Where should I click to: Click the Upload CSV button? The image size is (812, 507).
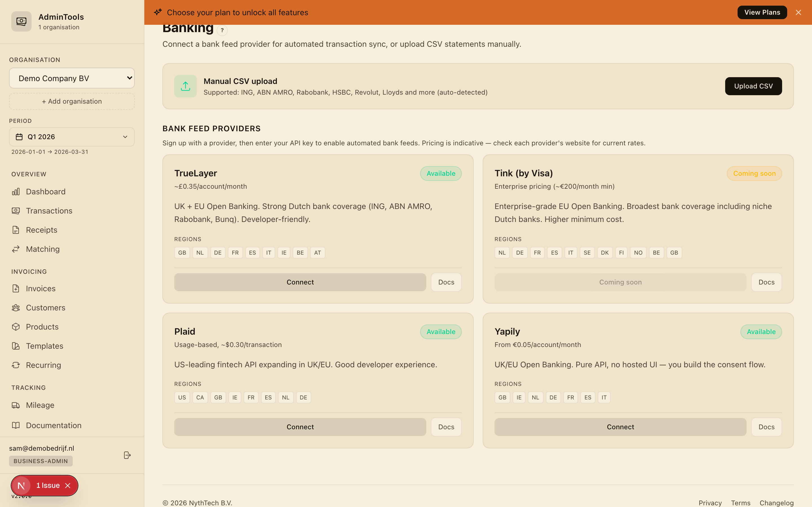pos(753,86)
